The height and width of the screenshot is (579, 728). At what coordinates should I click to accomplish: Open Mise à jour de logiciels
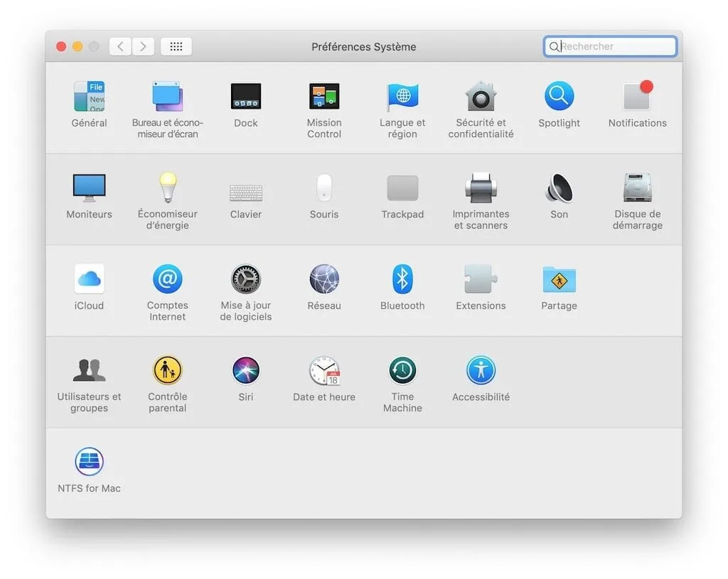(245, 278)
